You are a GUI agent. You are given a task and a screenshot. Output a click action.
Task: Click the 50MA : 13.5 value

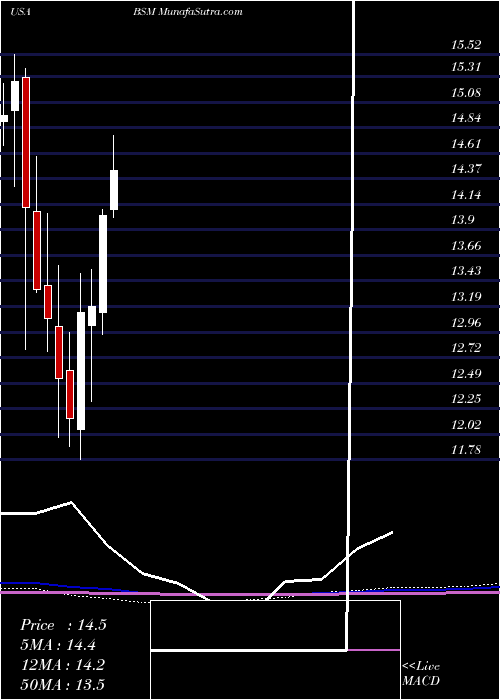click(x=62, y=685)
